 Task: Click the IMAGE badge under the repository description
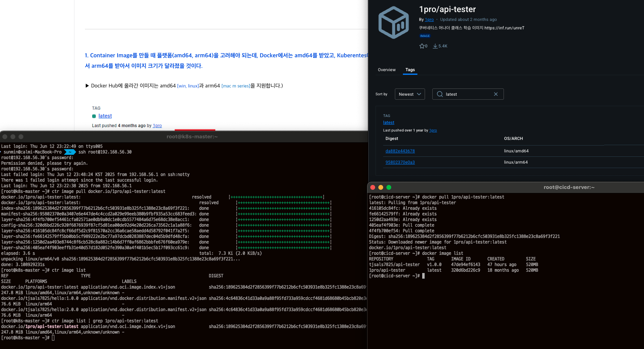pos(425,36)
